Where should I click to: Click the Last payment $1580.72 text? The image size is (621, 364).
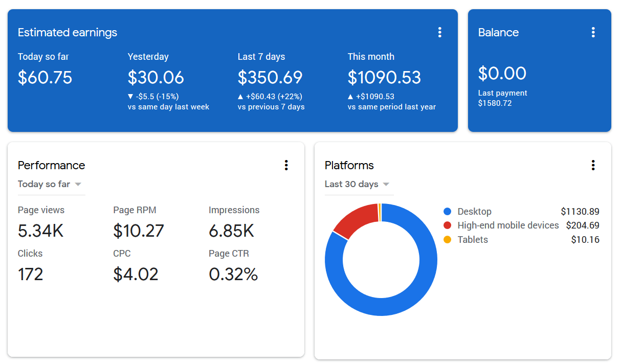pos(502,98)
